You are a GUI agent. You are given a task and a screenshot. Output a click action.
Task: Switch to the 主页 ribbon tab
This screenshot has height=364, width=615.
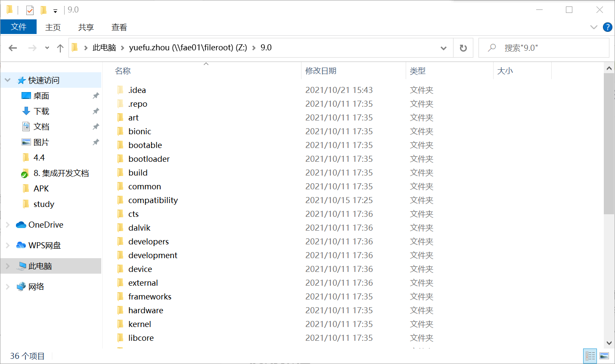coord(53,27)
